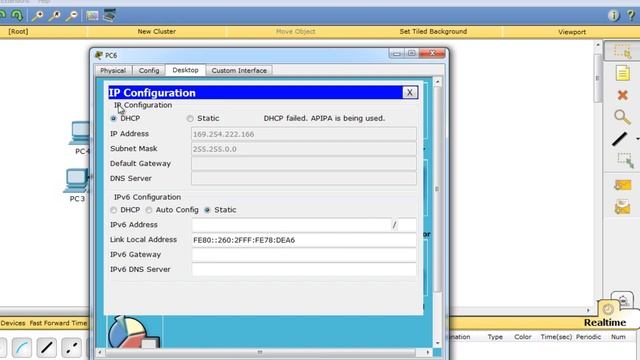Image resolution: width=640 pixels, height=360 pixels.
Task: Click the IPv6 prefix length field
Action: point(407,225)
